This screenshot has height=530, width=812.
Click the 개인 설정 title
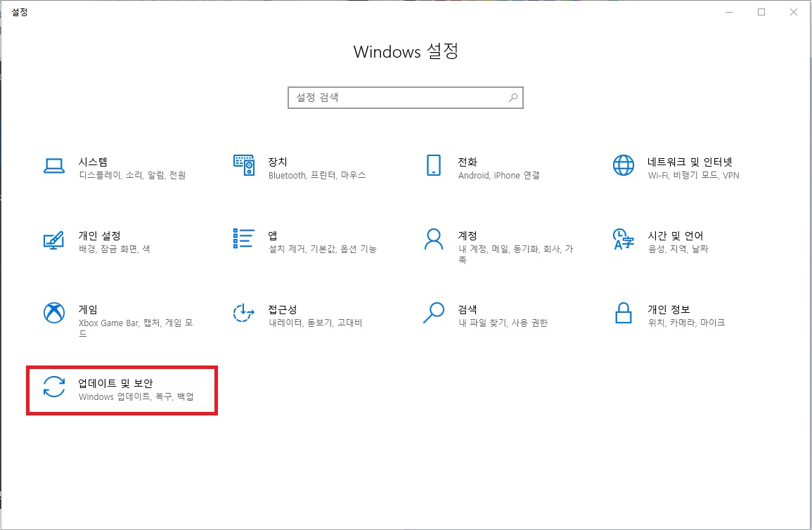pos(99,236)
